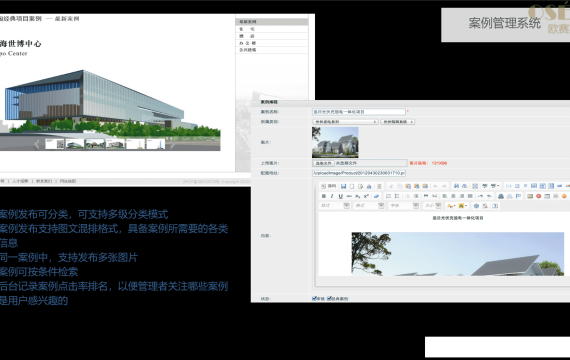Click the Increase Indent icon
The image size is (570, 360).
[x=416, y=196]
